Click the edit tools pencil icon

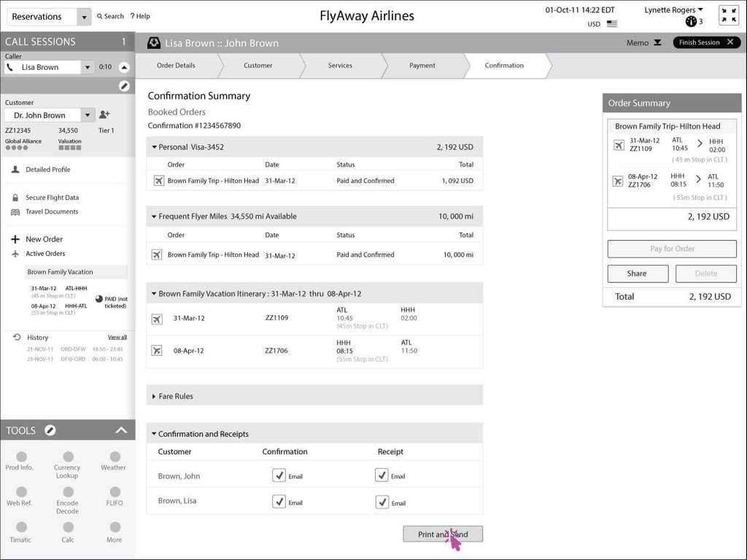click(50, 430)
